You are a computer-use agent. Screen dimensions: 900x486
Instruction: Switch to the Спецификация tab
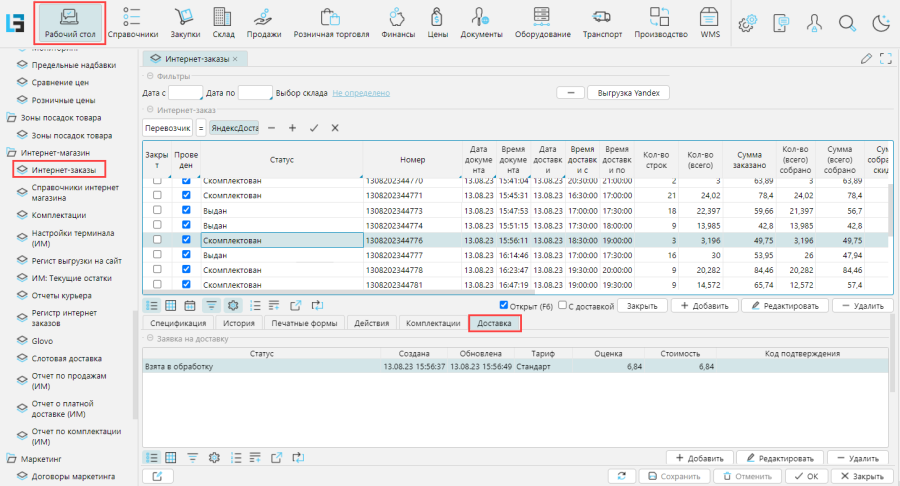coord(178,323)
